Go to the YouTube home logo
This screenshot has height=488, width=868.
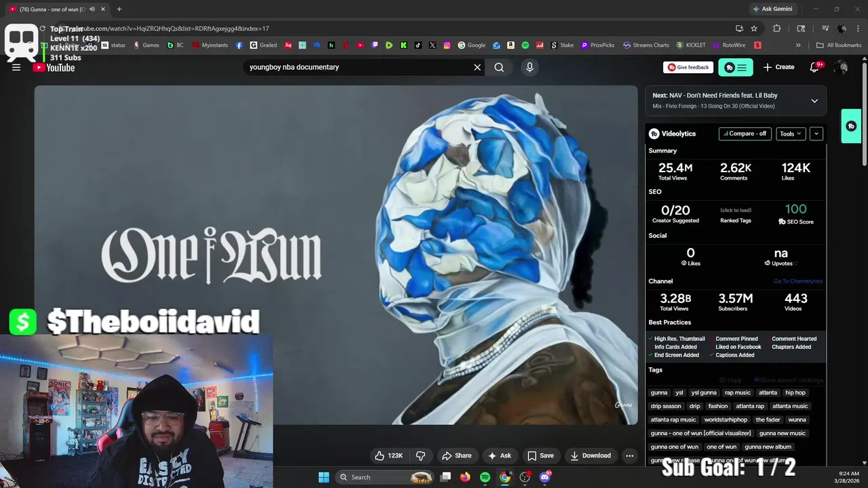[54, 67]
